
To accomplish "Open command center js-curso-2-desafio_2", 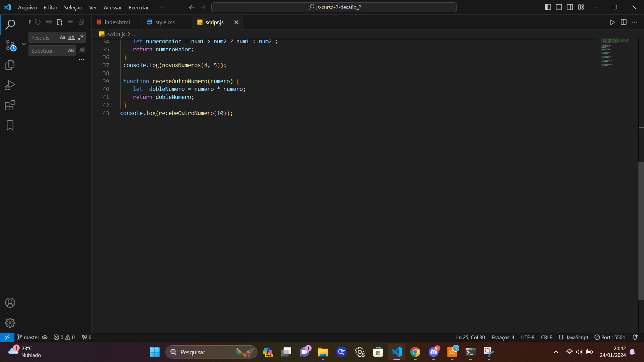I will tap(334, 7).
